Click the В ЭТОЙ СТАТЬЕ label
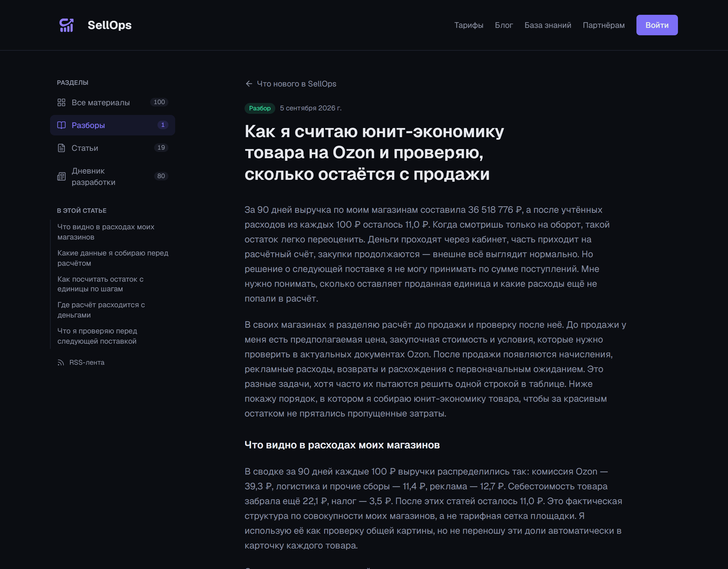 [82, 211]
